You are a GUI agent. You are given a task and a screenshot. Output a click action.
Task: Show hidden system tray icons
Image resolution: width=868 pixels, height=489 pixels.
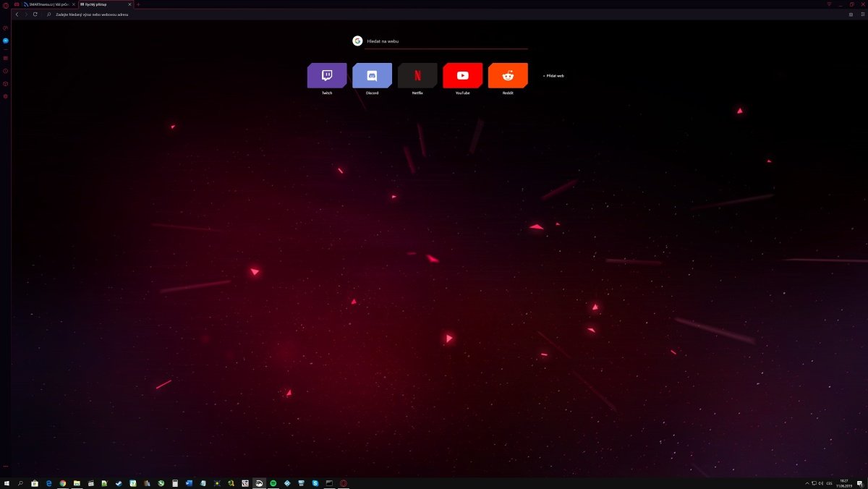(807, 482)
